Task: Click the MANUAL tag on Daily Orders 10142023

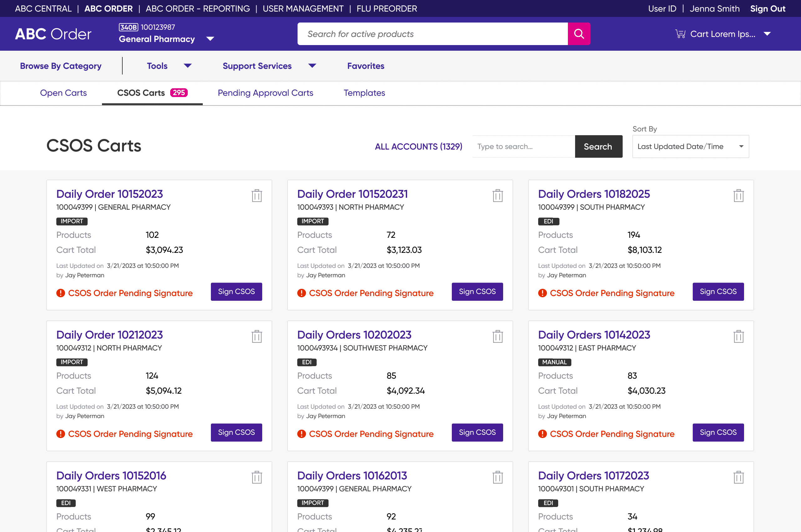Action: click(554, 362)
